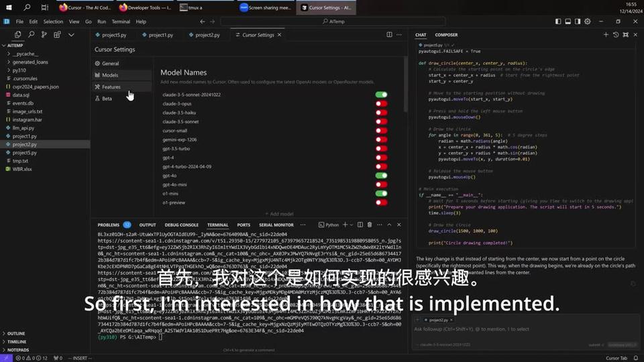Image resolution: width=644 pixels, height=362 pixels.
Task: Split the terminal panel
Action: (x=360, y=225)
